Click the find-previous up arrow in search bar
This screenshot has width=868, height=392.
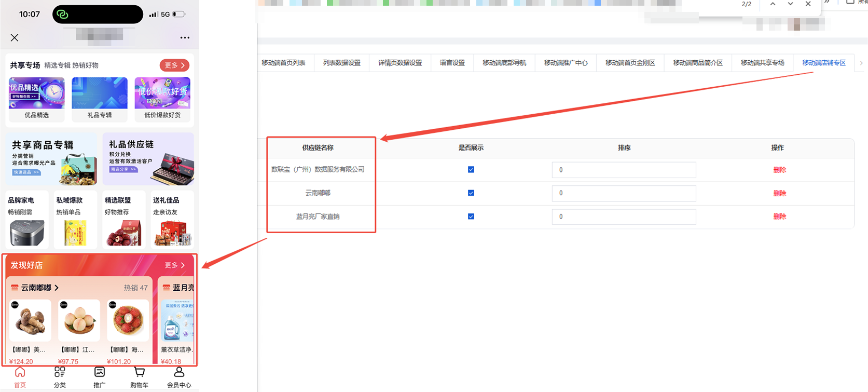point(773,4)
